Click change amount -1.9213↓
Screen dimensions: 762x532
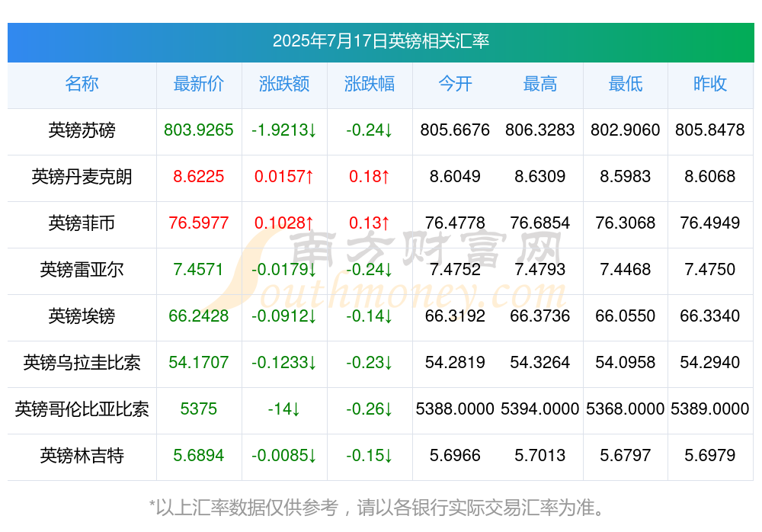click(x=283, y=130)
